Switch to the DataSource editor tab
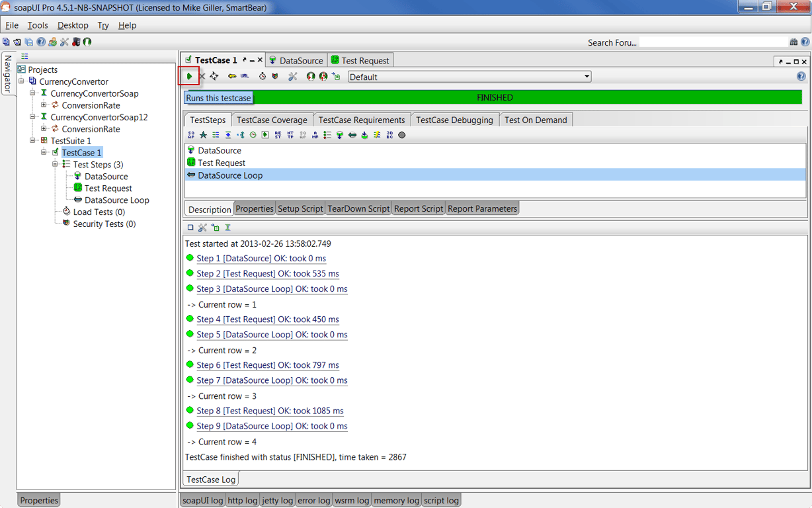Screen dimensions: 812x508 click(296, 60)
